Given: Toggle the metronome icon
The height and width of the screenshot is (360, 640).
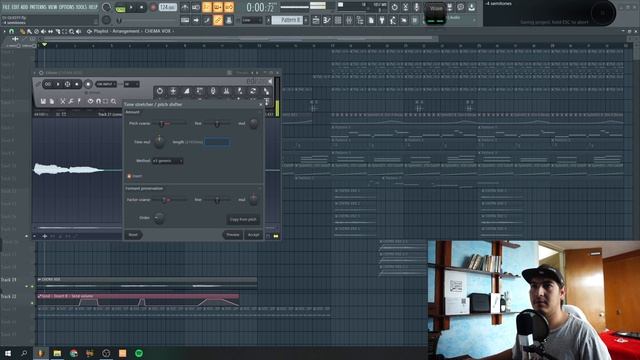Looking at the screenshot, I should click(185, 7).
